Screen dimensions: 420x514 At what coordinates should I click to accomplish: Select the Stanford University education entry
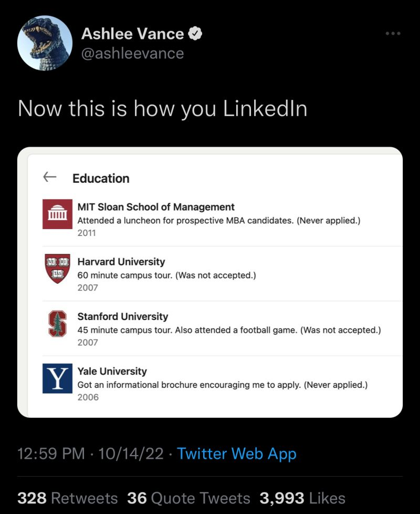click(x=123, y=316)
